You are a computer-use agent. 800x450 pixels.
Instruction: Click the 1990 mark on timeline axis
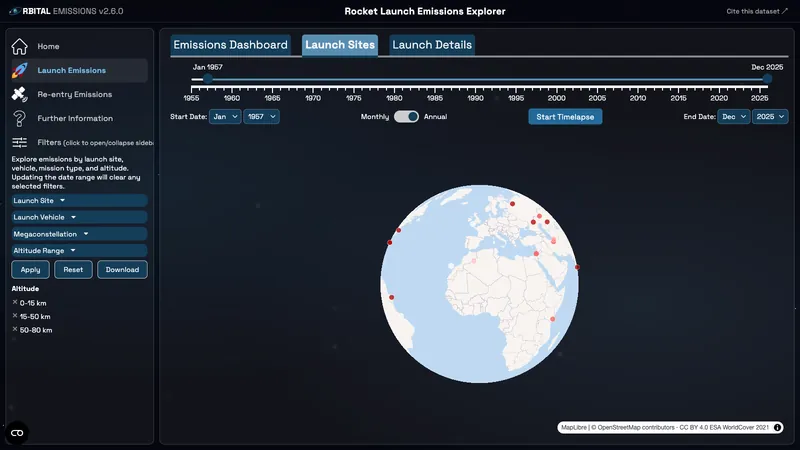(x=475, y=98)
